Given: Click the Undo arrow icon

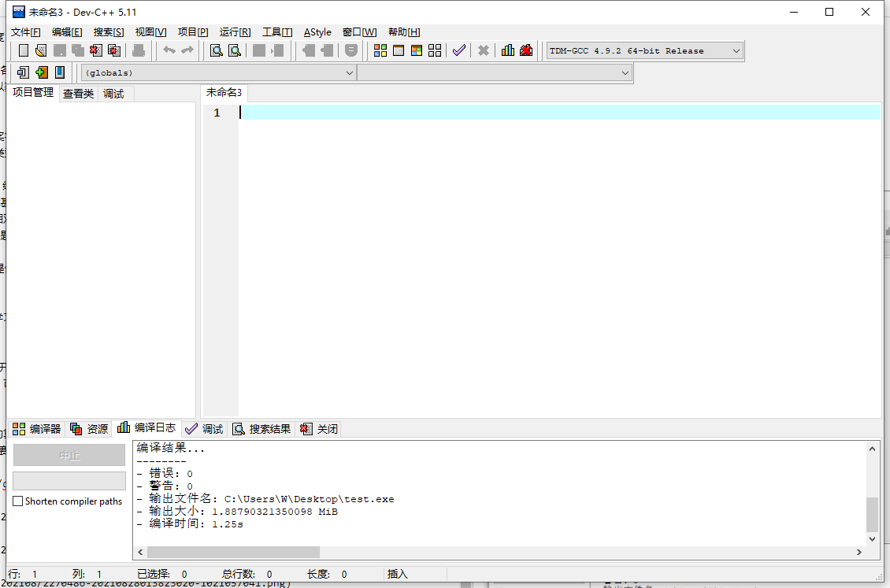Looking at the screenshot, I should coord(169,50).
